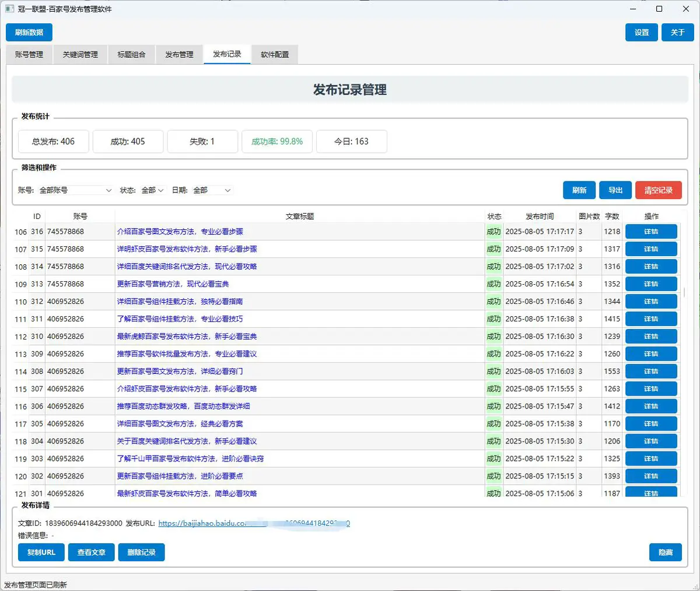700x591 pixels.
Task: Open 详情 for record ID 316
Action: (651, 232)
